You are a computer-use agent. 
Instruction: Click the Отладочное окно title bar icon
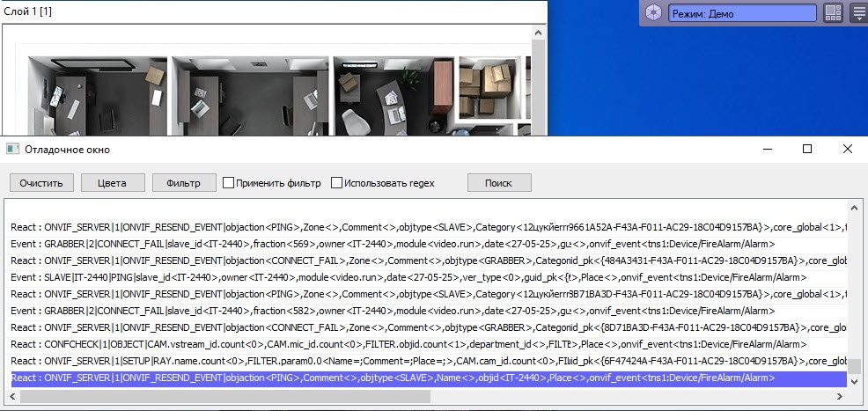point(12,150)
